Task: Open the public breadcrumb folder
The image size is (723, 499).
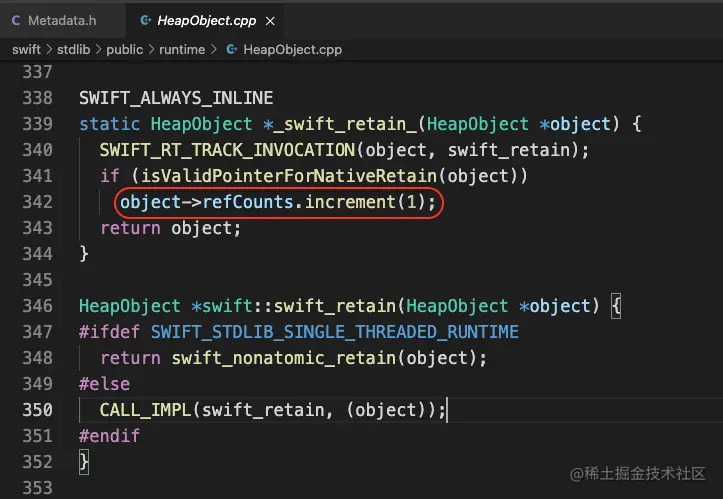Action: point(124,49)
